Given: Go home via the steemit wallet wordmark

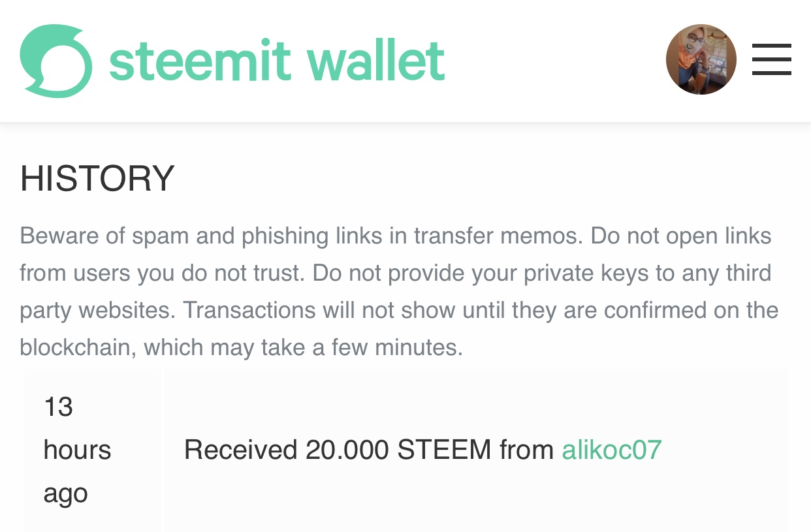Looking at the screenshot, I should pyautogui.click(x=277, y=60).
